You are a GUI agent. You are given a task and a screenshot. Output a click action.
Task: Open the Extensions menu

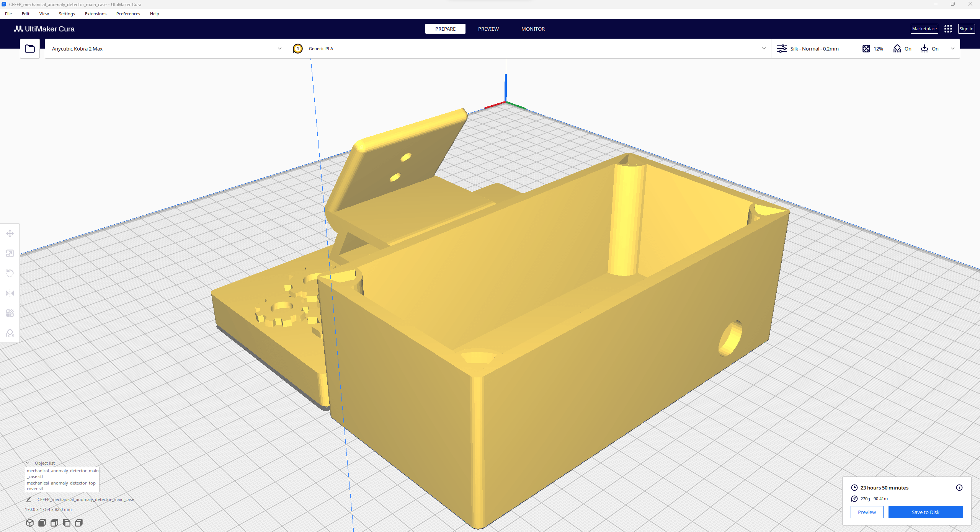pos(96,14)
